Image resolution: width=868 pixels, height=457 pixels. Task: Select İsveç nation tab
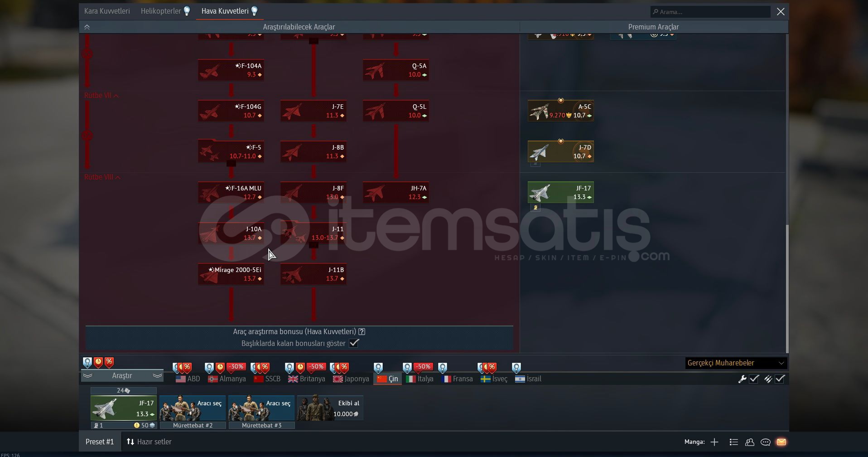pos(494,379)
